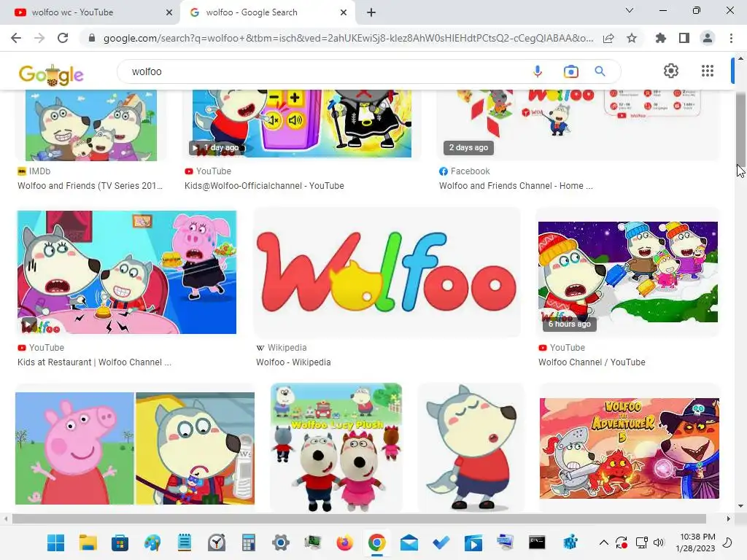Share this page via address bar icon
The width and height of the screenshot is (747, 560).
(608, 38)
